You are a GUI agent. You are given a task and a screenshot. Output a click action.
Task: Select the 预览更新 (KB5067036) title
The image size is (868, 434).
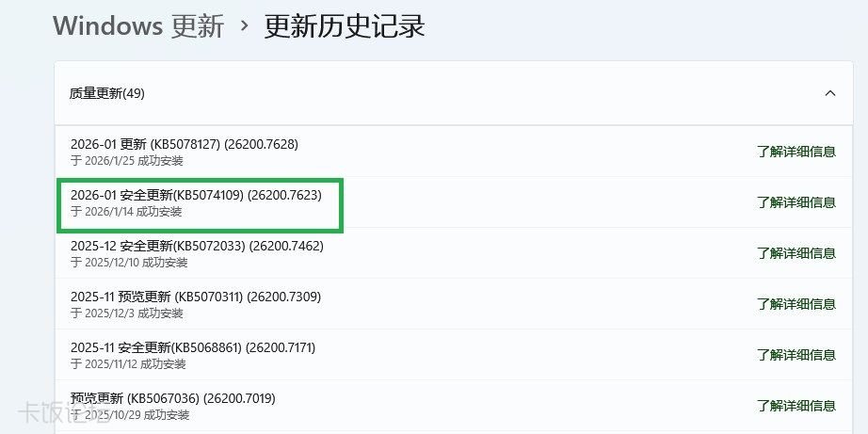(x=172, y=398)
